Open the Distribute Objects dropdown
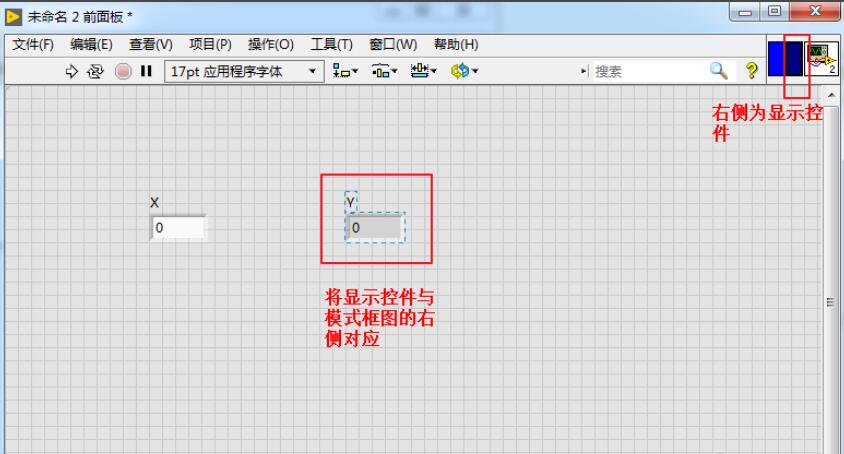The height and width of the screenshot is (454, 844). coord(384,71)
